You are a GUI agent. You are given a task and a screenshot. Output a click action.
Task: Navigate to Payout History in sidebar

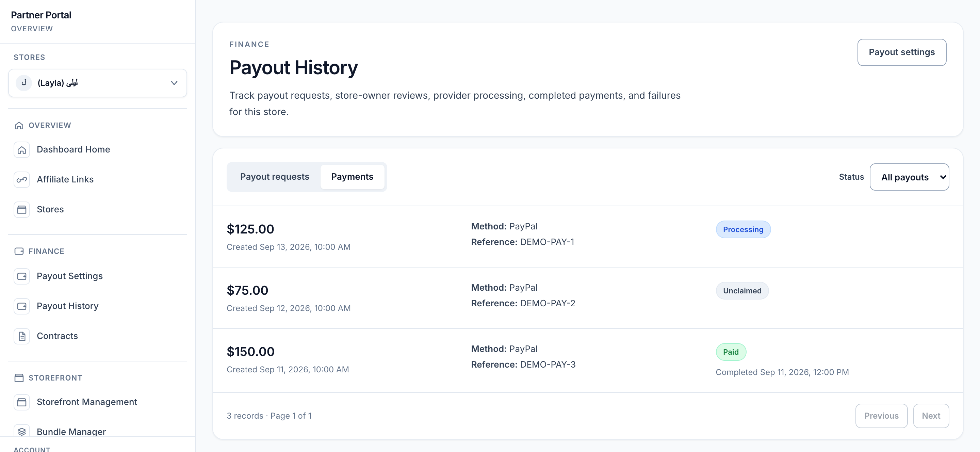point(97,306)
